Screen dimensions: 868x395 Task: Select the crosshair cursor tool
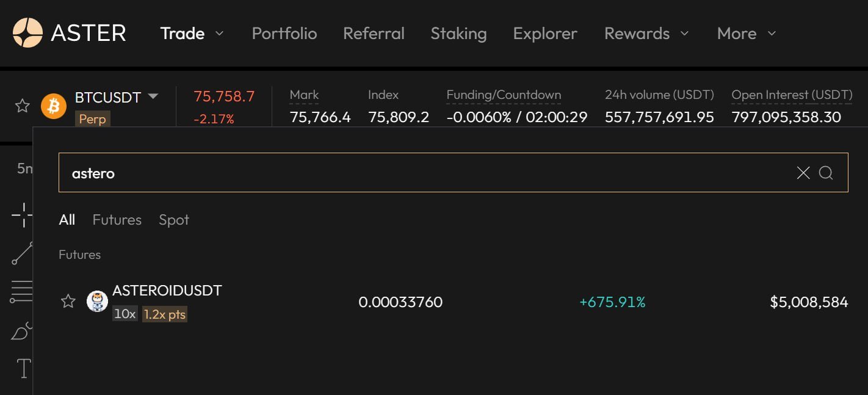[x=23, y=215]
